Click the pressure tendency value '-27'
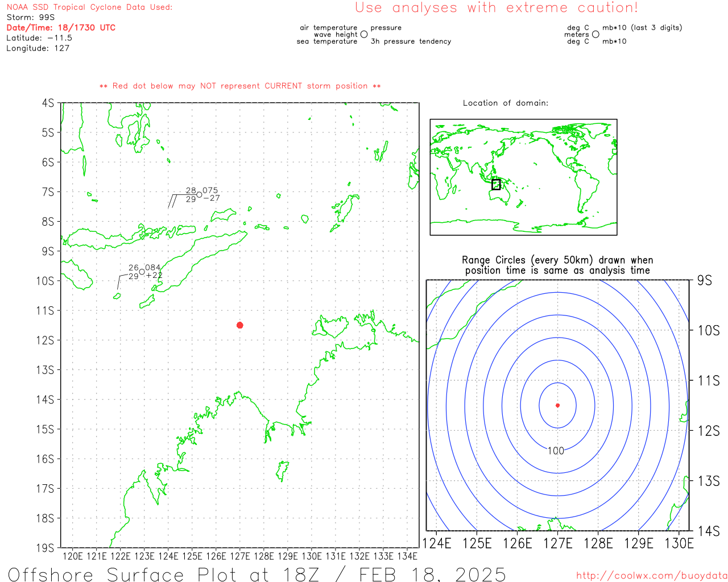Viewport: 728px width, 582px height. click(212, 198)
